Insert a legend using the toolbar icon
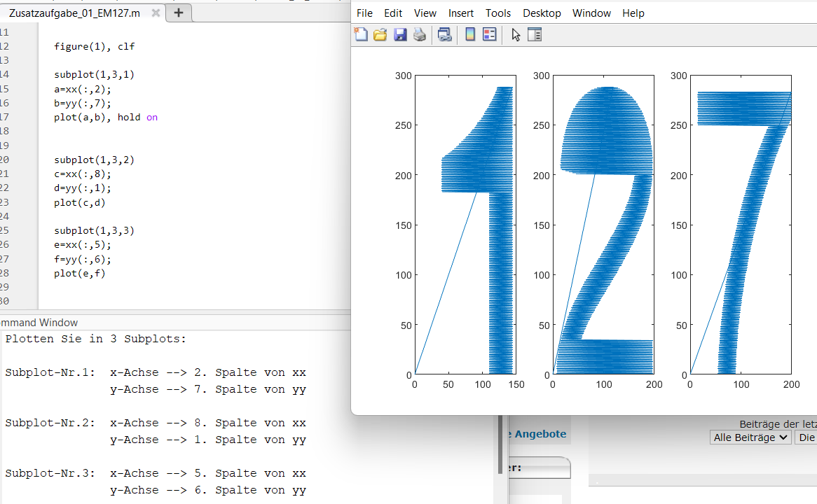The width and height of the screenshot is (817, 504). (x=490, y=34)
